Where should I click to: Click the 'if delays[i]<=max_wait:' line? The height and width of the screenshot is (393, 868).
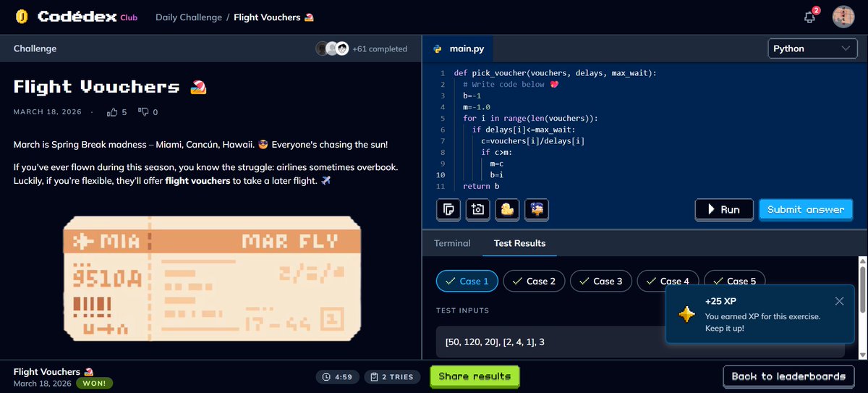(x=524, y=130)
